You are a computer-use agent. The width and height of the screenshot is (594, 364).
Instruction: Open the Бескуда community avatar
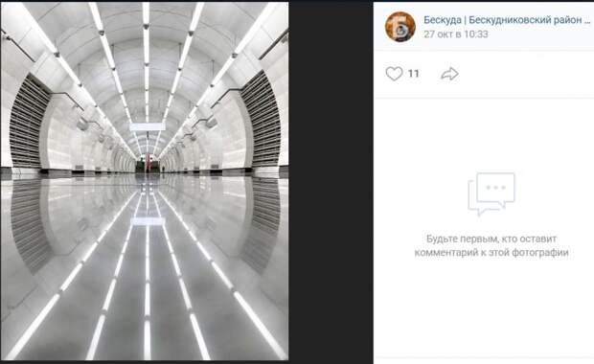coord(400,27)
